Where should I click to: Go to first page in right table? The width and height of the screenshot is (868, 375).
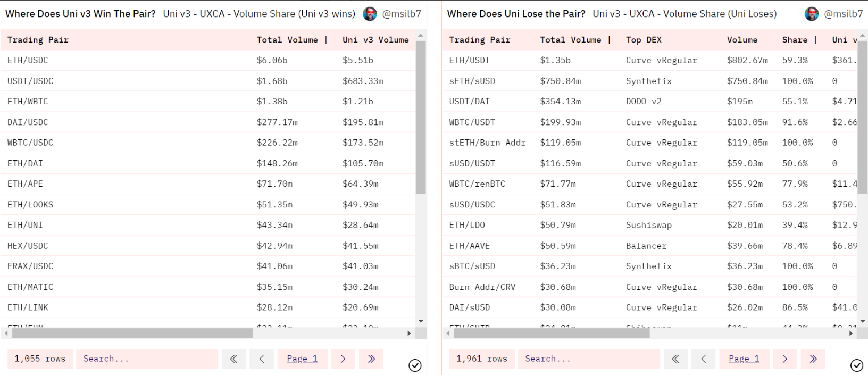click(675, 359)
